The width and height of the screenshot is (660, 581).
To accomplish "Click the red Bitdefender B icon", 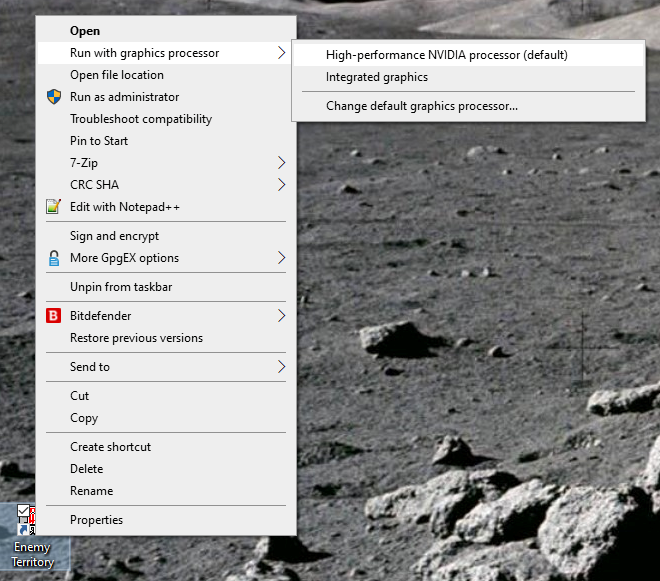I will click(53, 316).
